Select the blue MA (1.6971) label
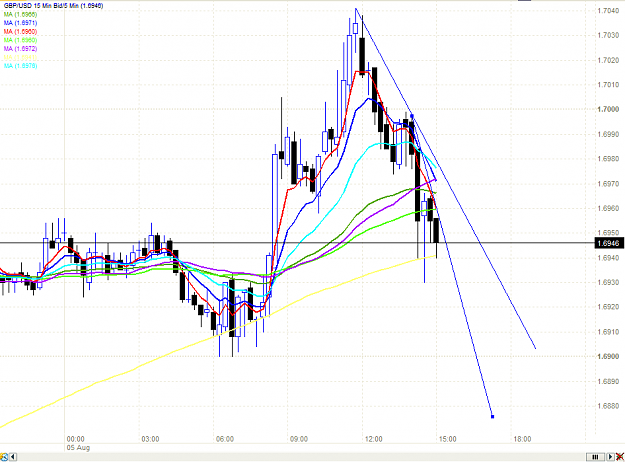 [x=20, y=23]
